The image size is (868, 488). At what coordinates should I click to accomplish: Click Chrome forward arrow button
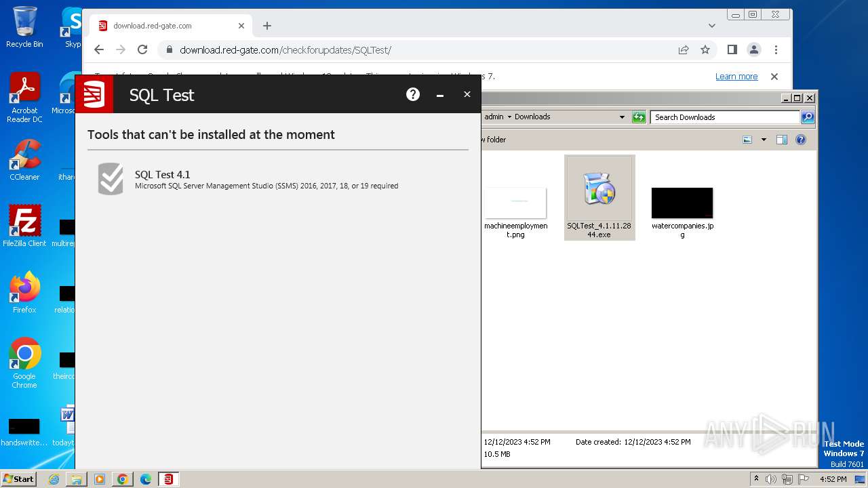tap(121, 49)
